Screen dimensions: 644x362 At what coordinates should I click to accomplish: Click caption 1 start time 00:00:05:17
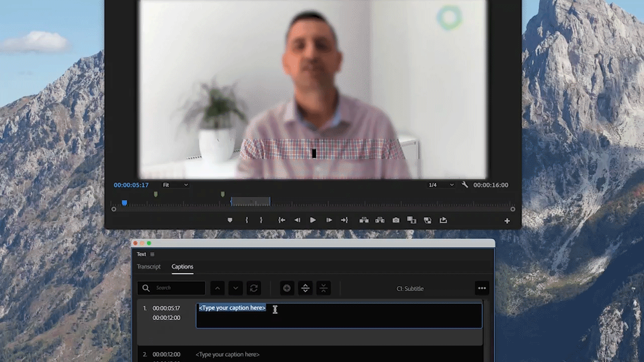[167, 308]
